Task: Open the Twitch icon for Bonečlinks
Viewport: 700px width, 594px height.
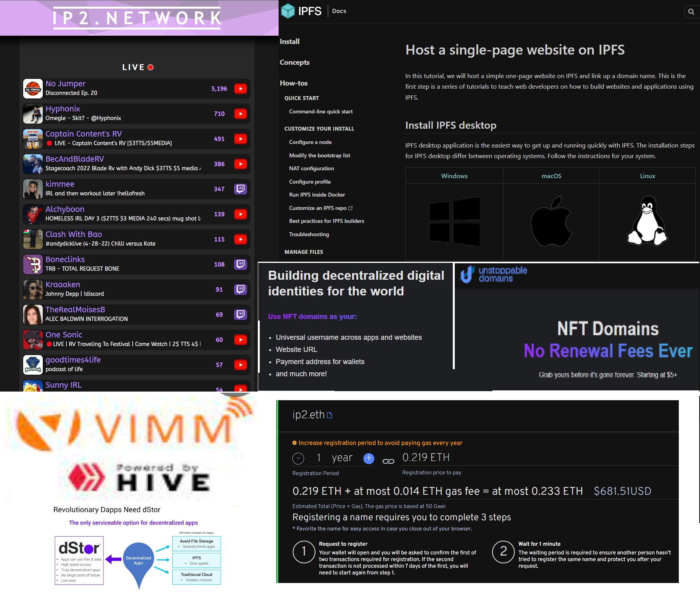Action: pyautogui.click(x=241, y=264)
